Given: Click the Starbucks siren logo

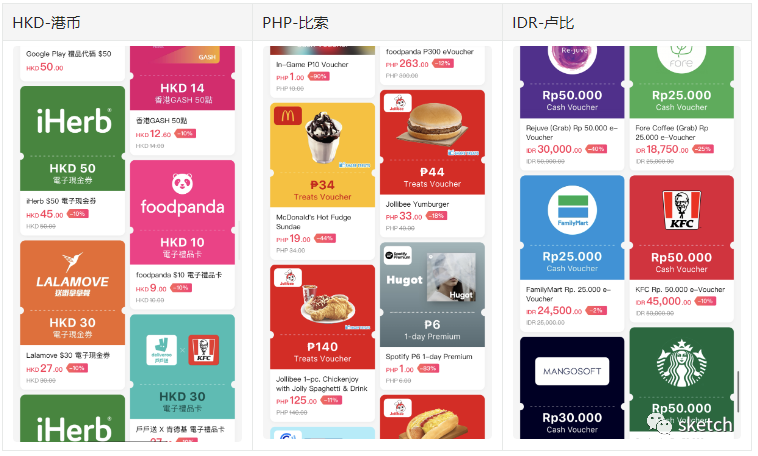Looking at the screenshot, I should pyautogui.click(x=682, y=364).
